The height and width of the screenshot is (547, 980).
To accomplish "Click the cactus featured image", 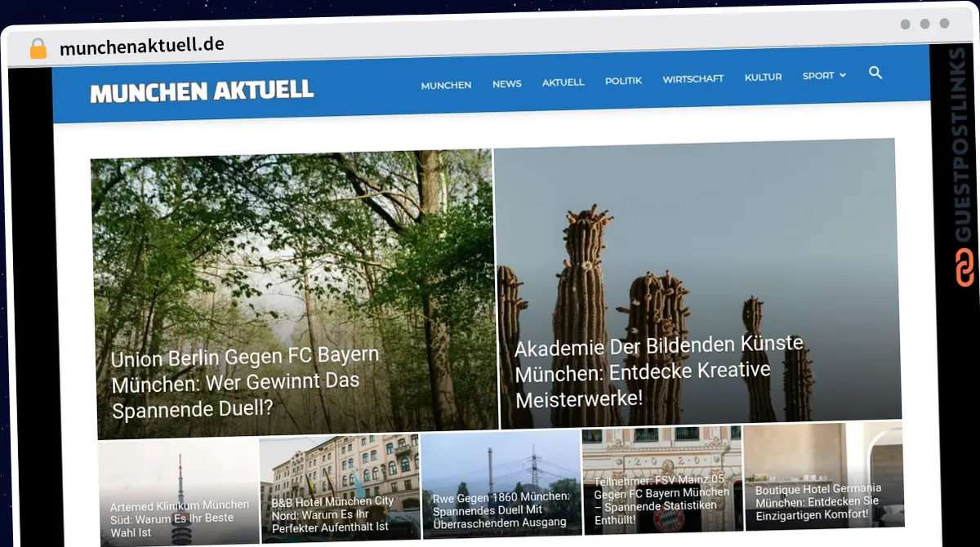I will (697, 282).
